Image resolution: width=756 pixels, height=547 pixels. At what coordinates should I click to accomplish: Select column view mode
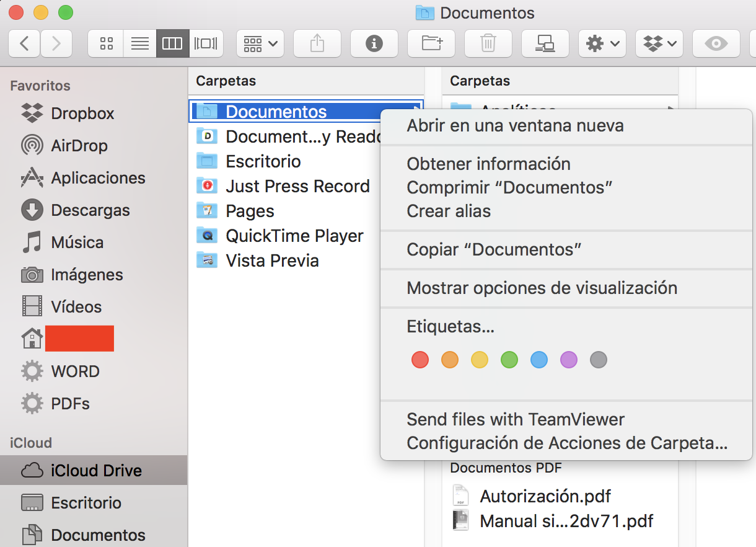coord(172,43)
